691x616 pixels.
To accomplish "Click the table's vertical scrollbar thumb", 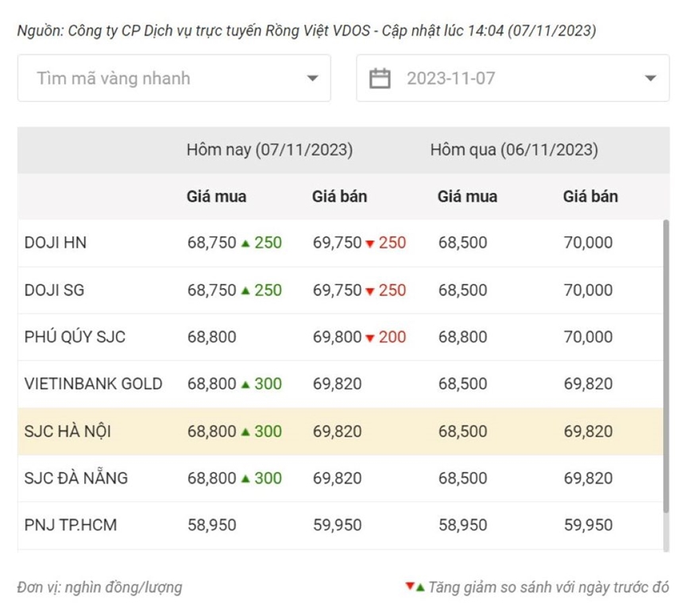I will coord(666,366).
